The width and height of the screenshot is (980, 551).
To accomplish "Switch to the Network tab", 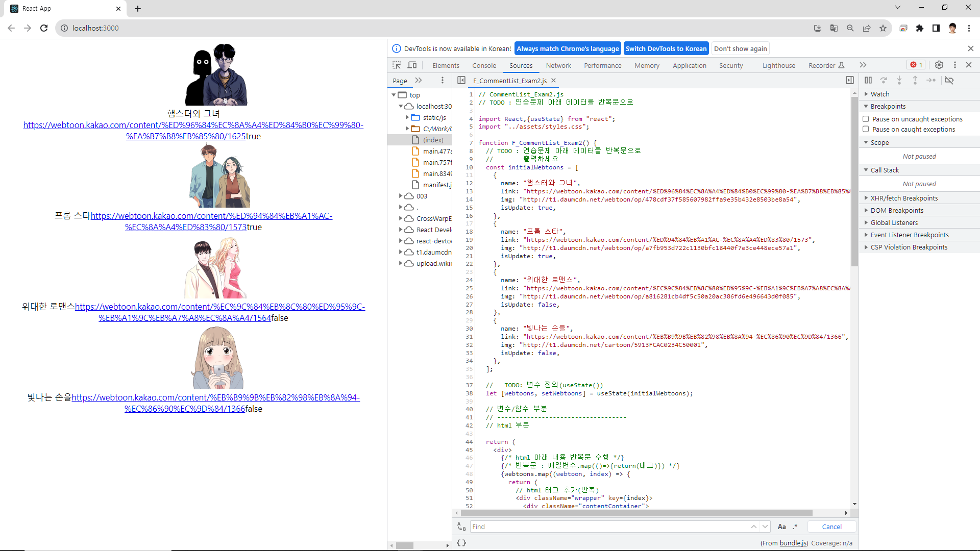I will pyautogui.click(x=558, y=65).
